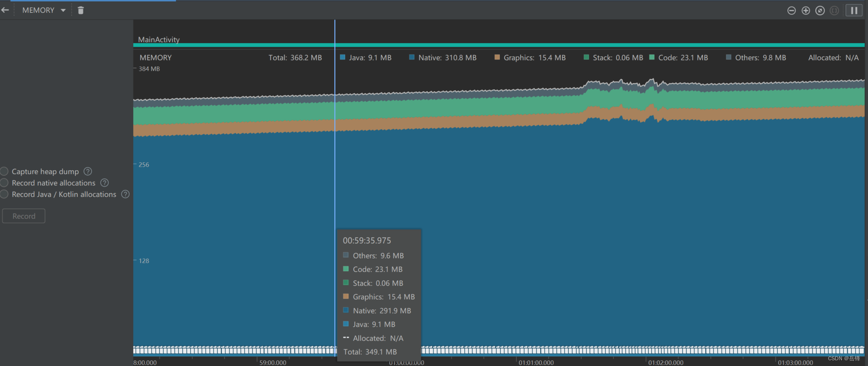Click the Stack legend color swatch

coord(586,57)
